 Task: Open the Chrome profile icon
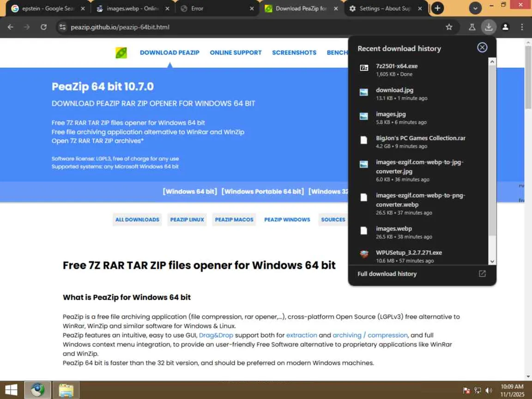coord(505,27)
